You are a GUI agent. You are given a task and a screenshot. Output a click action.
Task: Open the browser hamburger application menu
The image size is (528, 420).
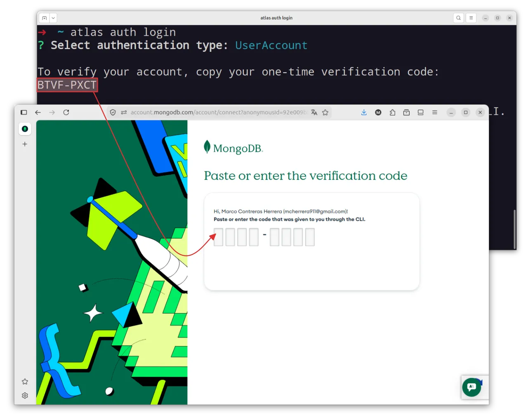(x=435, y=113)
